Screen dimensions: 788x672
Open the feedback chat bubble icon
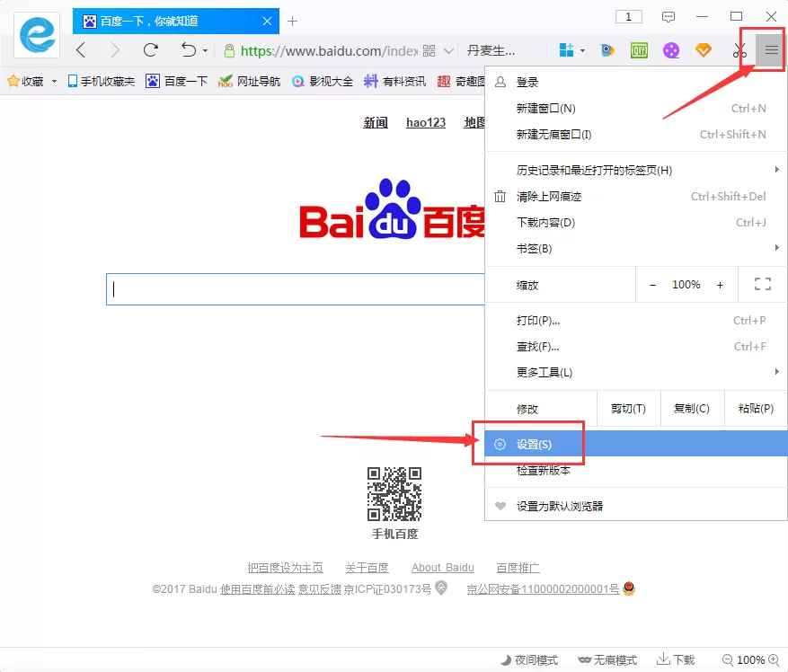pyautogui.click(x=668, y=17)
